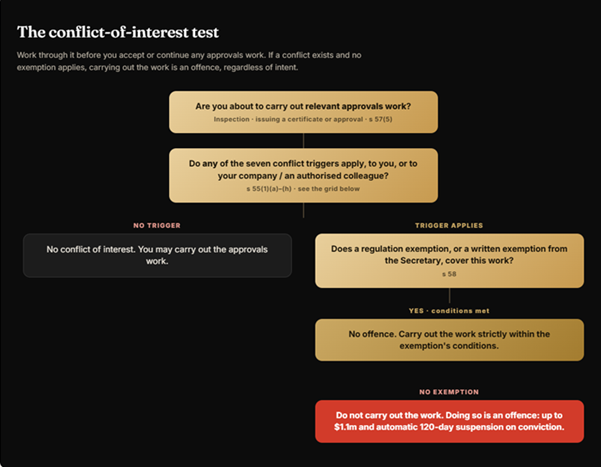This screenshot has width=601, height=467.
Task: Click 'The conflict-of-interest test' heading
Action: click(x=118, y=32)
